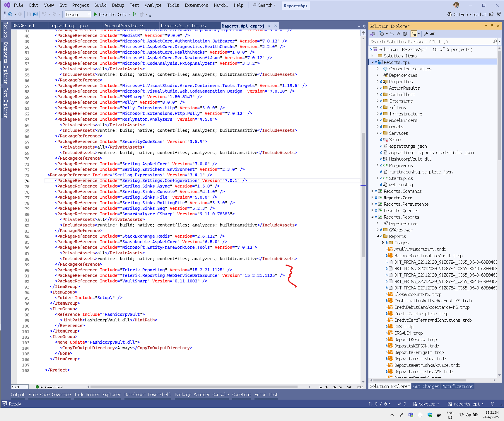Expand the Reports.Core project node
The image size is (504, 421).
[373, 197]
